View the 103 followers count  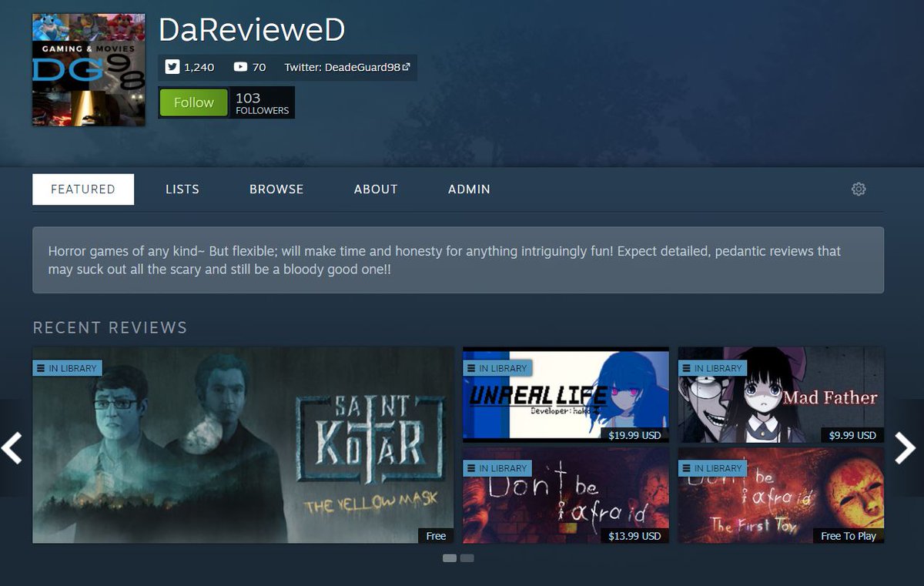pyautogui.click(x=262, y=102)
